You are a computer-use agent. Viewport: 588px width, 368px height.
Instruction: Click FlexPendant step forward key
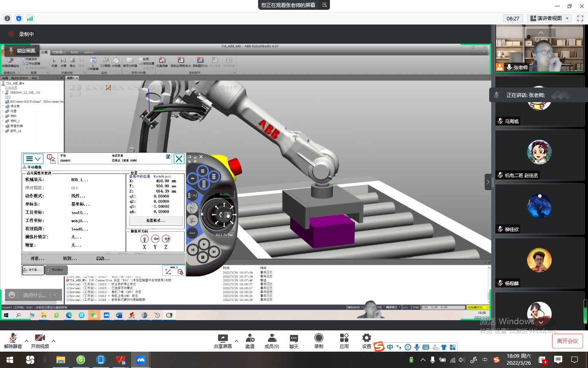pos(214,251)
